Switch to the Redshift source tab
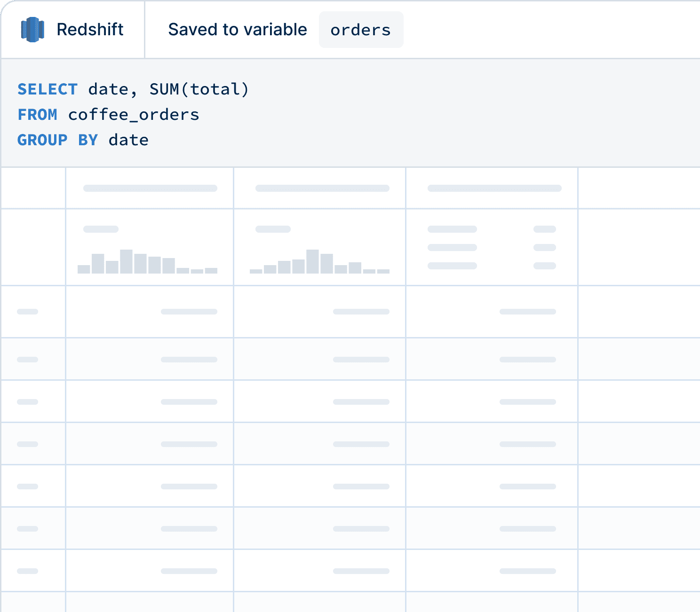 coord(72,29)
